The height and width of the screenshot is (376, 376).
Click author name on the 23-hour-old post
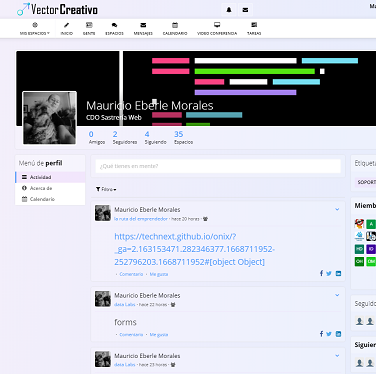[147, 356]
